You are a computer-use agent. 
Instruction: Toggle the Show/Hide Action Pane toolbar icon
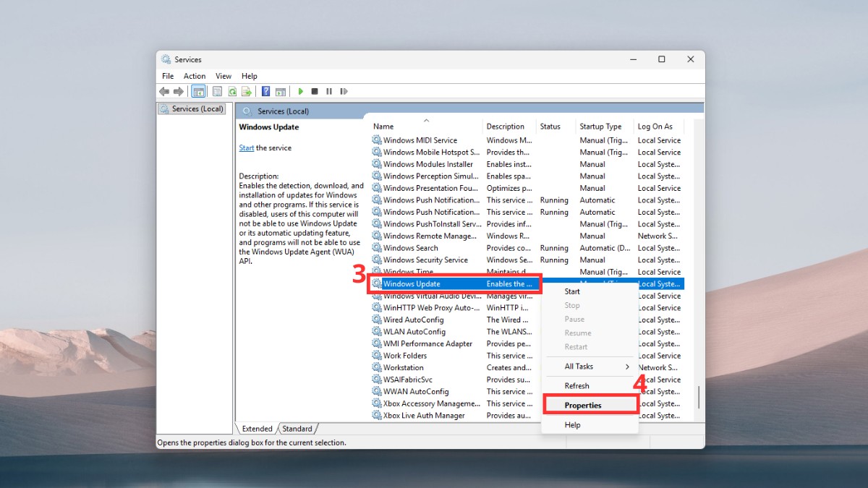coord(280,92)
